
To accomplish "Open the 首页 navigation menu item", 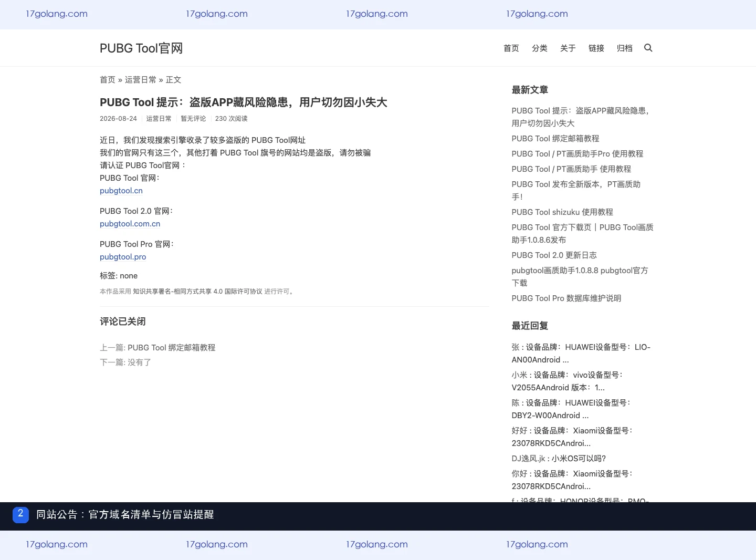I will point(511,48).
